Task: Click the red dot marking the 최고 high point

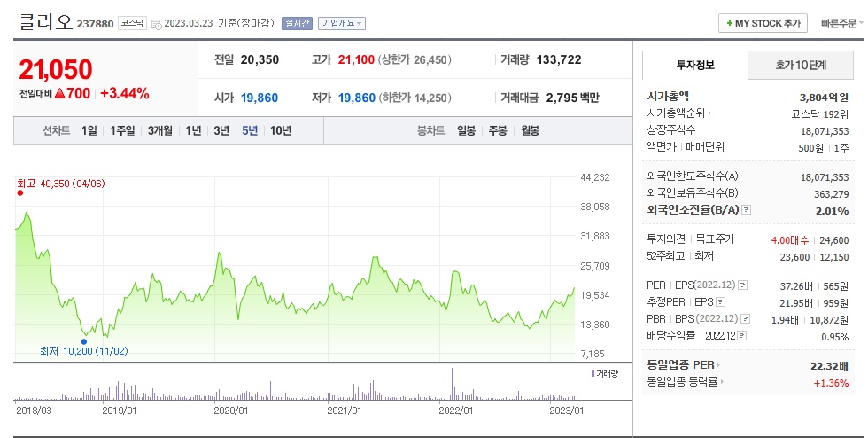Action: 19,193
